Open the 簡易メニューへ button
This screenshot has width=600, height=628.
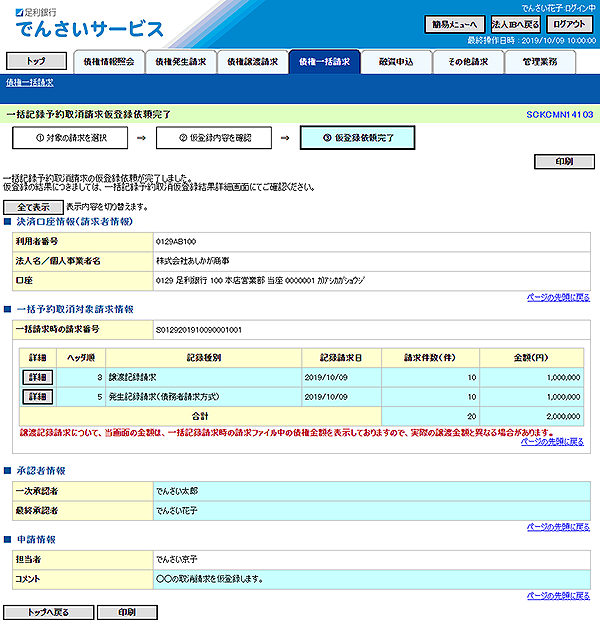point(455,25)
